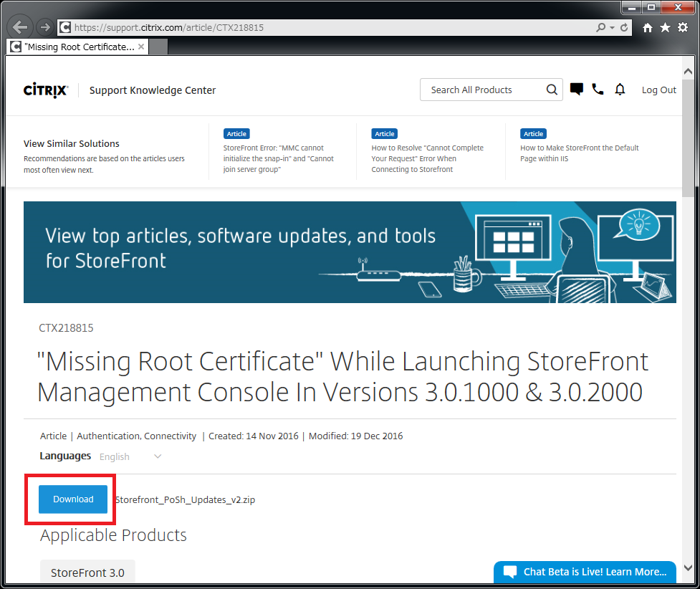Open browser Tools gear icon
The image size is (700, 589).
coord(683,27)
